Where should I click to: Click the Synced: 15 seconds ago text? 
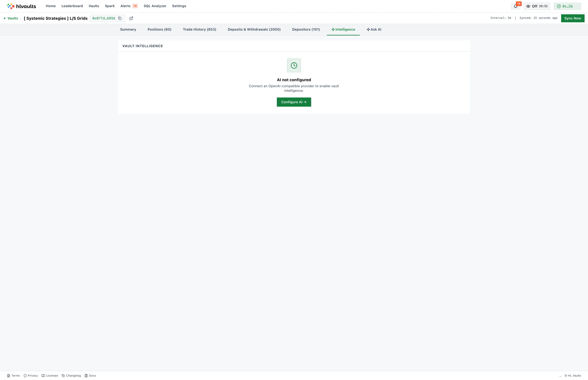click(x=538, y=18)
